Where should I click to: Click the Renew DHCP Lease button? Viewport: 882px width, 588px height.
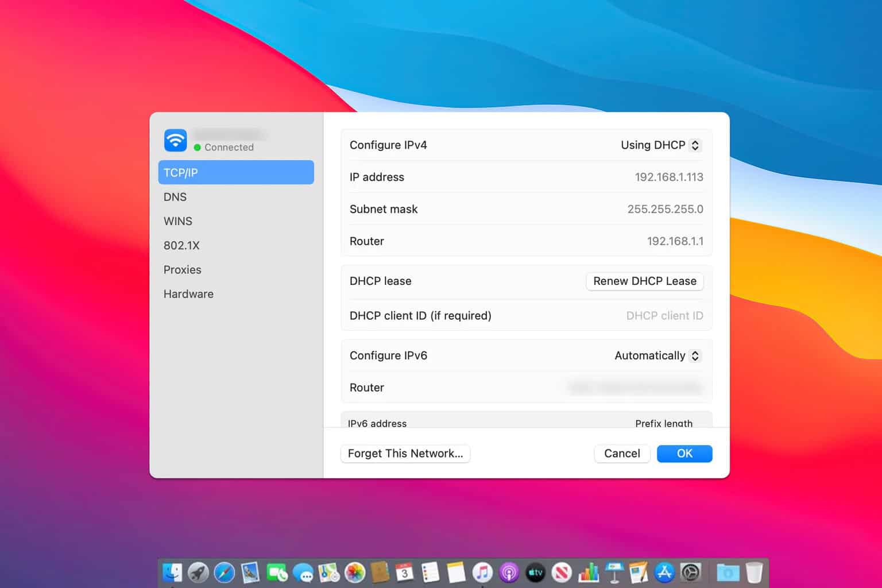[x=645, y=281]
